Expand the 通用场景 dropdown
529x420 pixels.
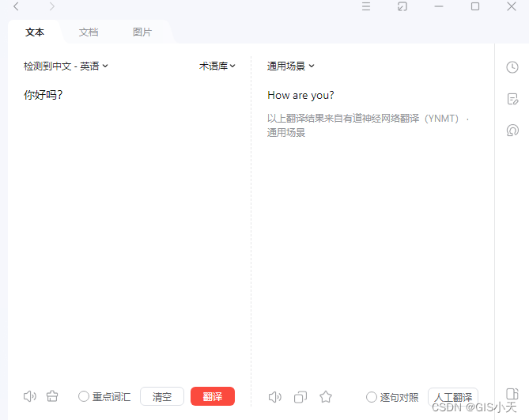click(290, 66)
